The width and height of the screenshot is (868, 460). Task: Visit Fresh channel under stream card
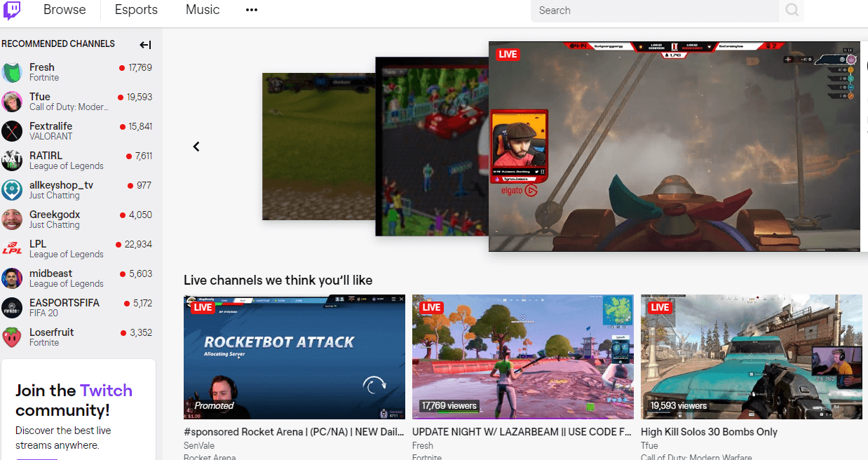click(x=423, y=446)
